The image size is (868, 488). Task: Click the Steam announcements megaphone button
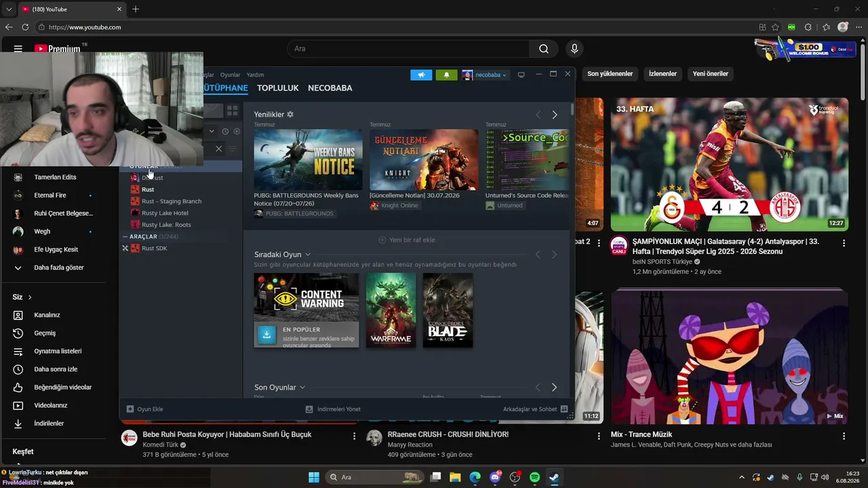(x=421, y=75)
